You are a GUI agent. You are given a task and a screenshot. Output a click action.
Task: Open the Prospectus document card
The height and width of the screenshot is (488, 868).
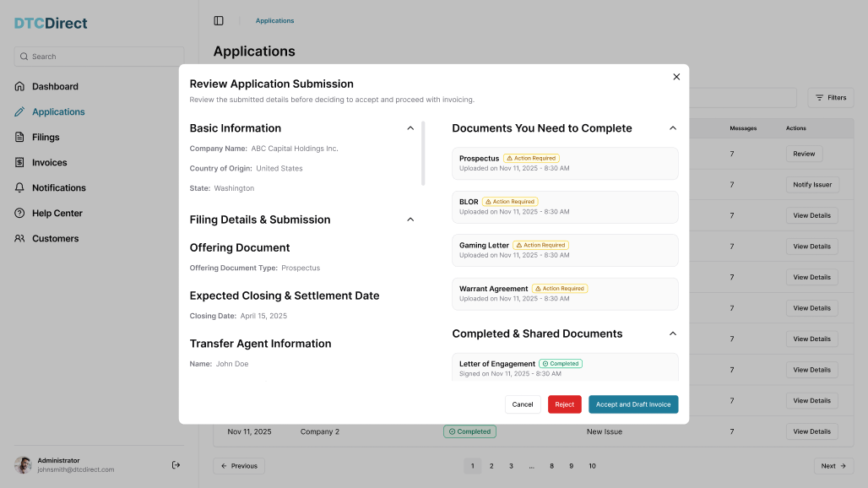pos(565,163)
